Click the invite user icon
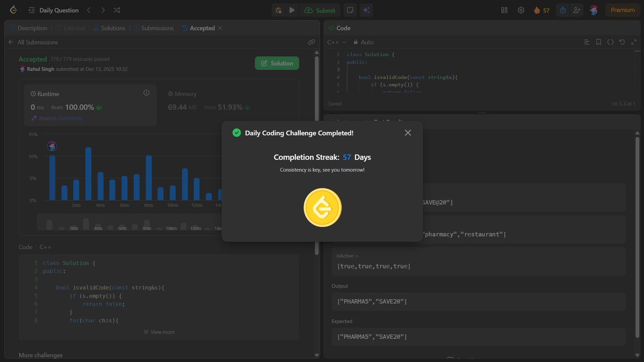 (577, 10)
